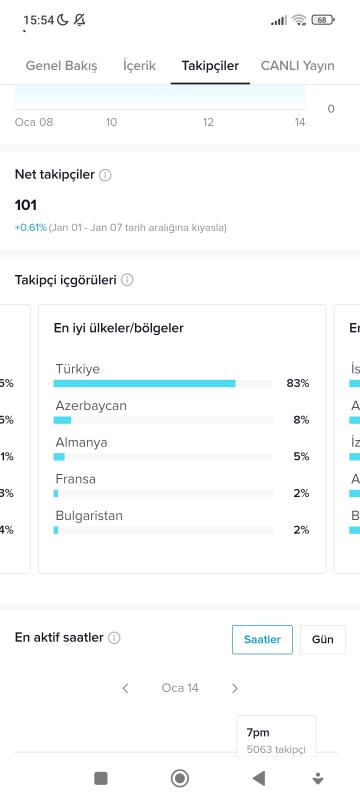Switch to CANLI Yayın tab
Viewport: 360px width, 800px height.
click(298, 66)
